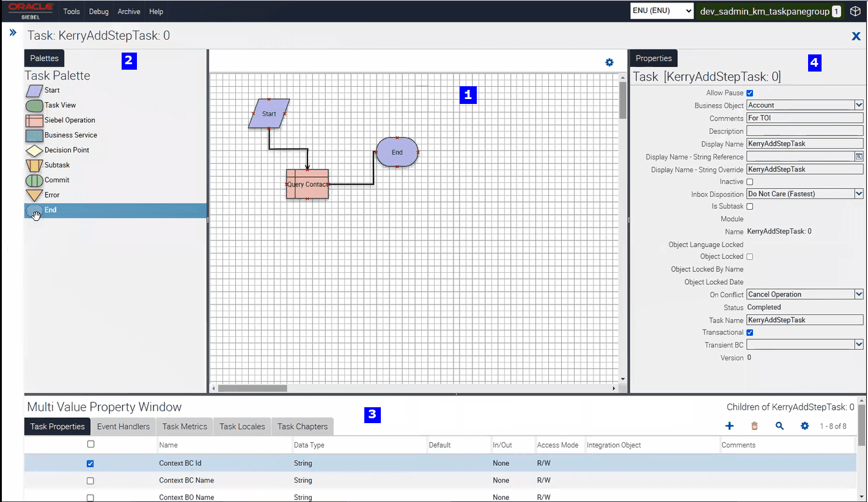This screenshot has height=502, width=868.
Task: Open the Business Object dropdown
Action: point(858,105)
